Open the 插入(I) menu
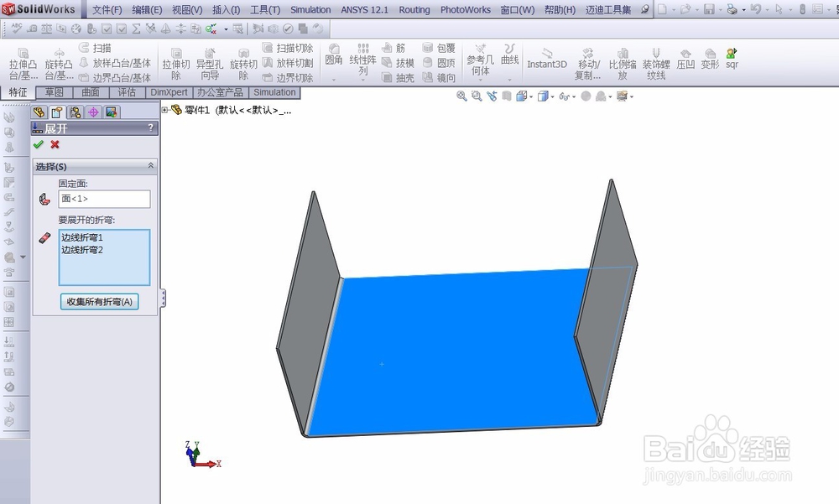Viewport: 839px width, 504px height. click(x=227, y=9)
